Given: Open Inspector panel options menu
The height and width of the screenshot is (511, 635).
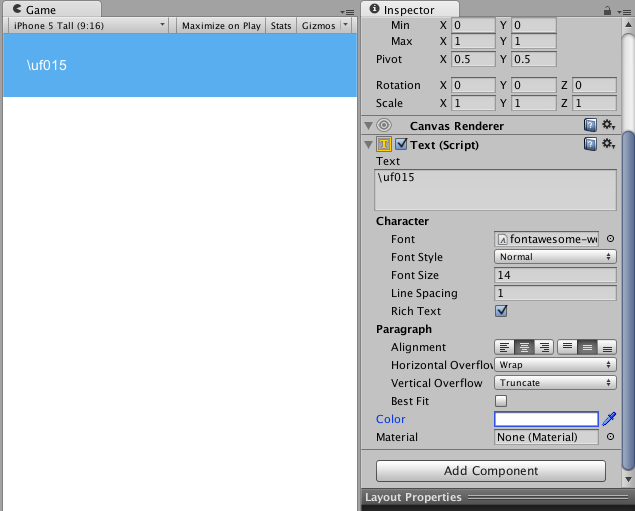Looking at the screenshot, I should click(624, 12).
